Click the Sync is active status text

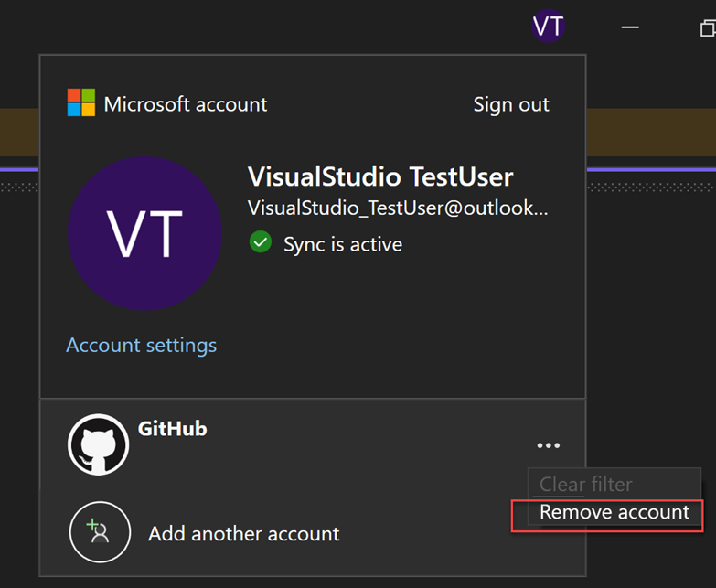(x=342, y=244)
